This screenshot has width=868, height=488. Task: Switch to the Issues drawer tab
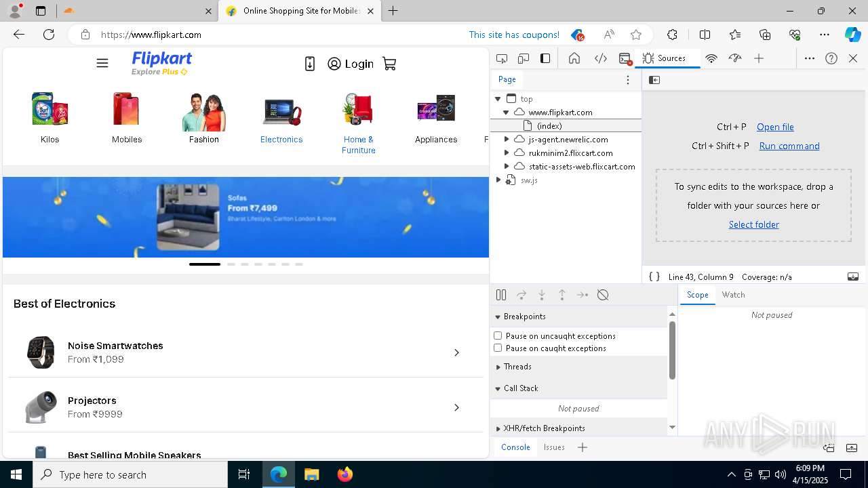[554, 447]
